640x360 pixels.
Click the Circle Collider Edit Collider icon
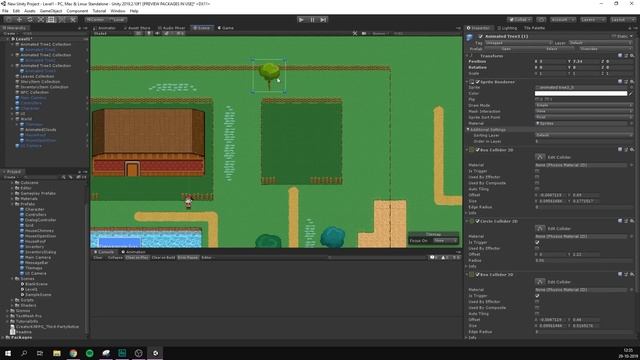coord(540,228)
